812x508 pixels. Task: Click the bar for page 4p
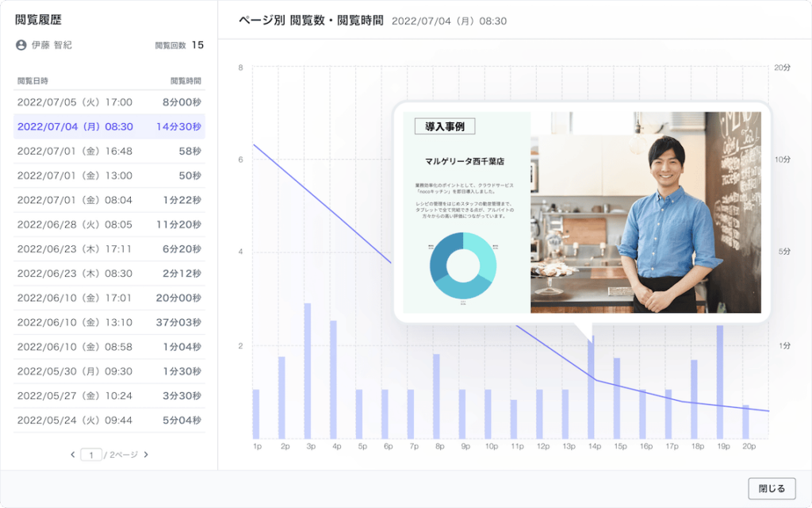coord(333,379)
